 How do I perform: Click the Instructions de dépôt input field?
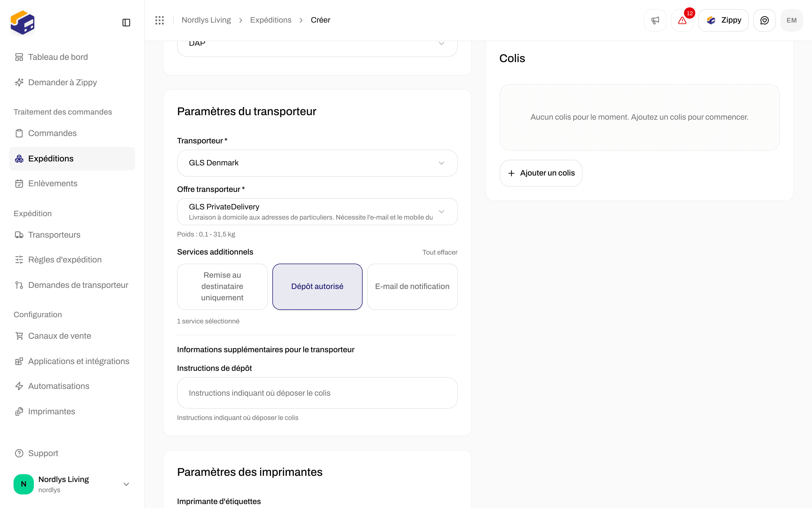coord(317,393)
